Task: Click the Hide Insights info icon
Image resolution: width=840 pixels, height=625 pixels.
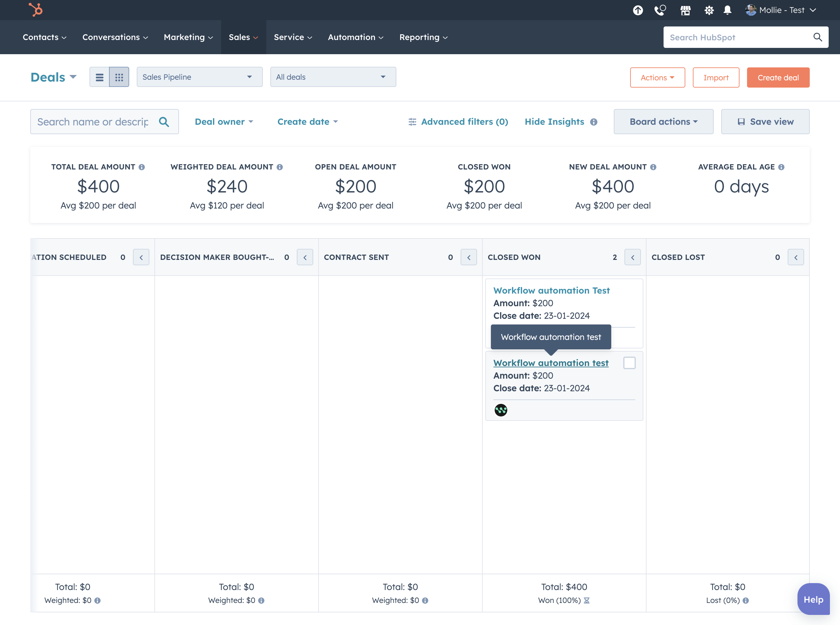Action: [594, 122]
